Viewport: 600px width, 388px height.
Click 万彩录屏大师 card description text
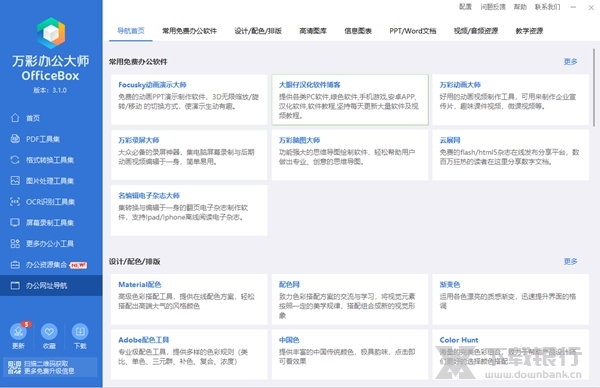click(x=186, y=157)
